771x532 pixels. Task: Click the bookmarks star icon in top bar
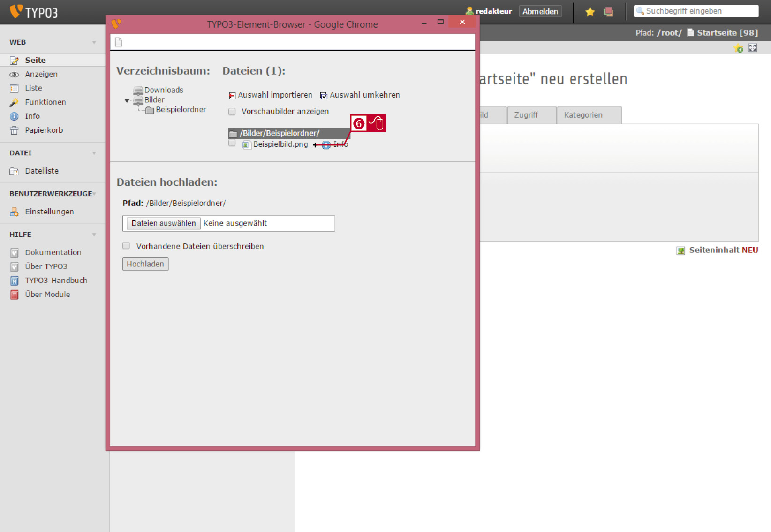click(x=590, y=12)
